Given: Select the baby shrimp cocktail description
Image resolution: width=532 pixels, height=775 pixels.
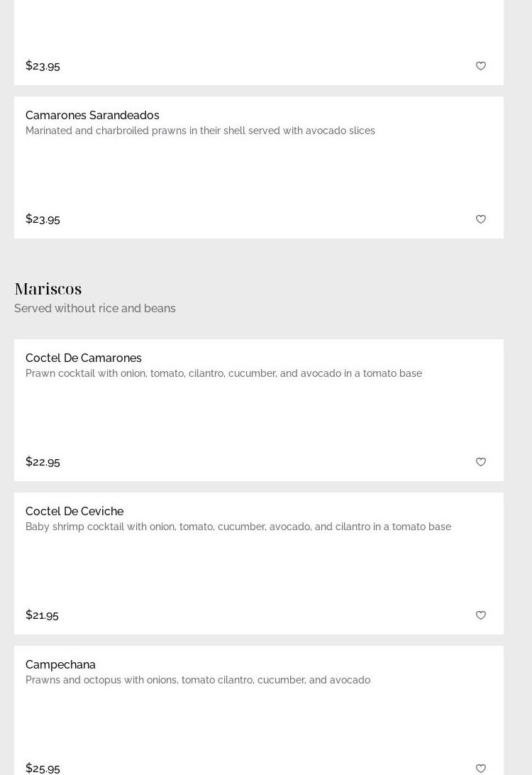Looking at the screenshot, I should coord(238,527).
